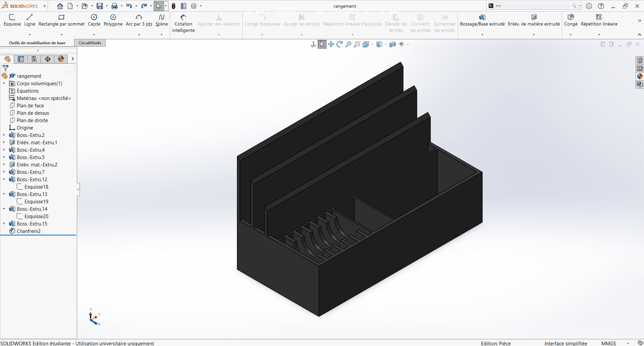Click the command search field
Screen dimensions: 644x346
532,6
